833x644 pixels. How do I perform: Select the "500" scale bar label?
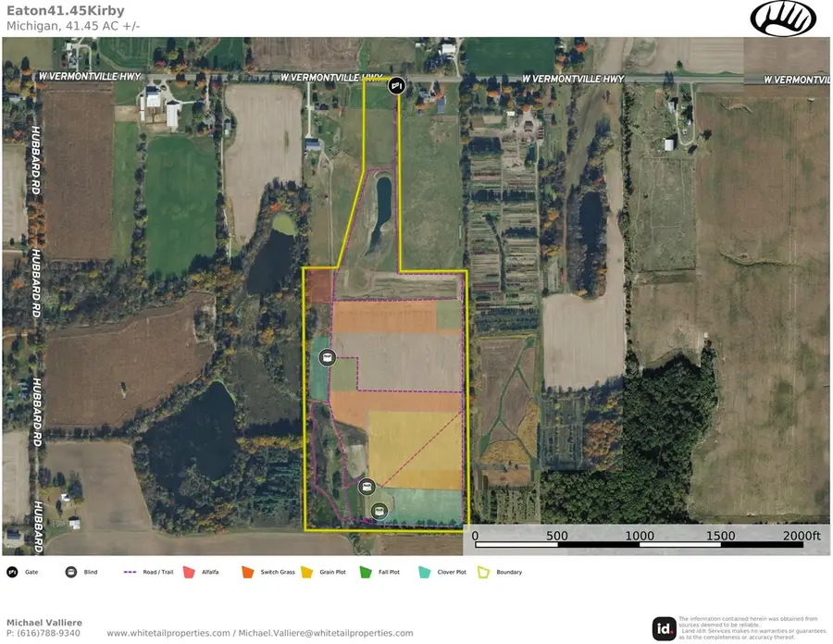[x=557, y=536]
